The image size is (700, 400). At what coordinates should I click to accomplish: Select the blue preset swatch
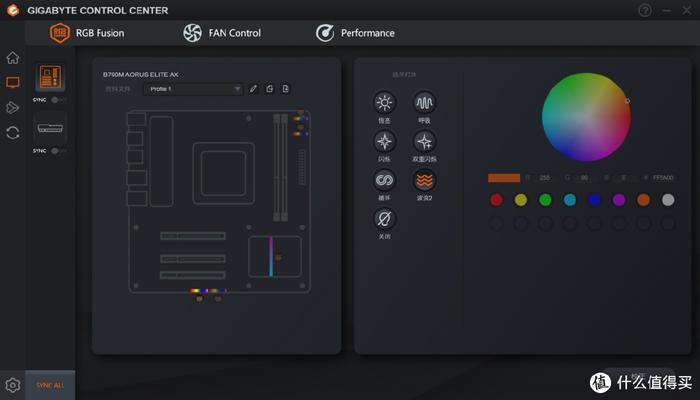point(594,200)
